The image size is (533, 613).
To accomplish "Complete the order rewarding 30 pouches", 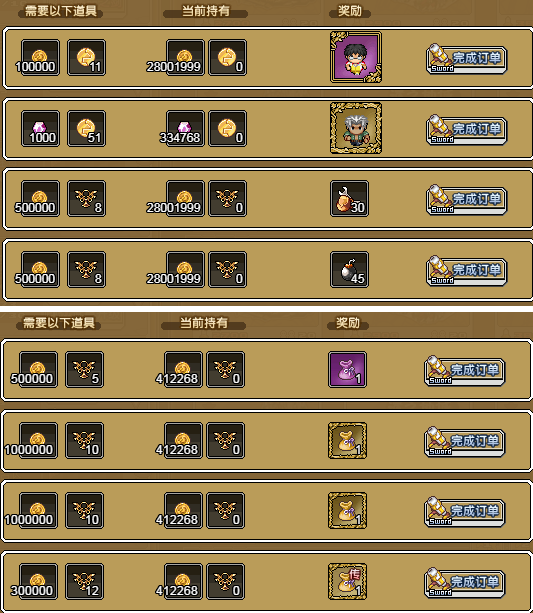I will coord(466,201).
